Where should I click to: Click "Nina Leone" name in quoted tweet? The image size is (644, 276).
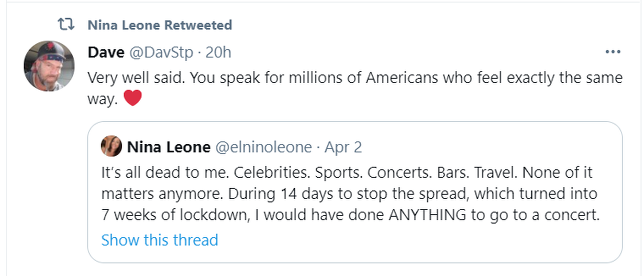(169, 147)
